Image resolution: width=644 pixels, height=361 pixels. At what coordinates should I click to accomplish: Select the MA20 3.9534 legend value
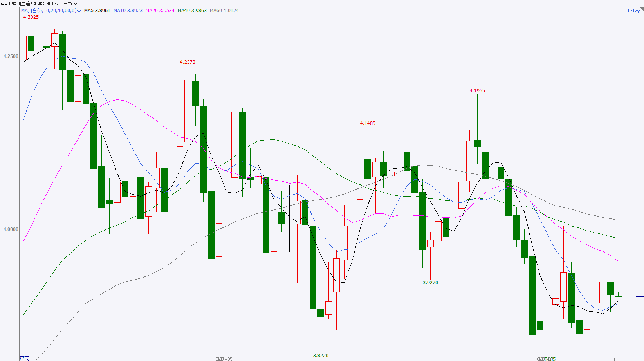tap(160, 11)
